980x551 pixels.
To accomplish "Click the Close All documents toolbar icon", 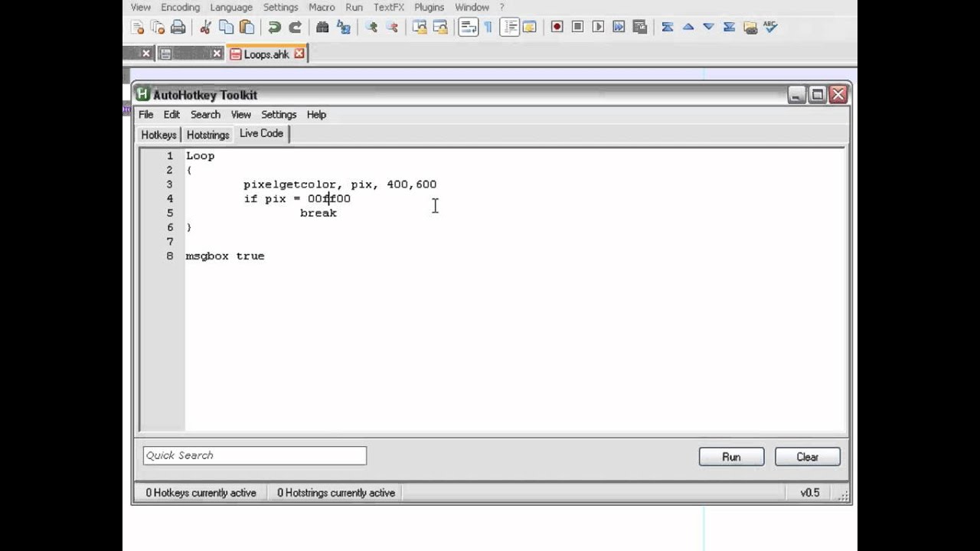I will pyautogui.click(x=158, y=28).
